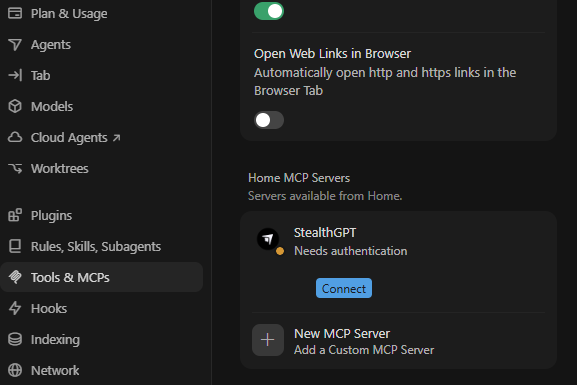
Task: Click the Plan & Usage card icon
Action: pyautogui.click(x=15, y=13)
